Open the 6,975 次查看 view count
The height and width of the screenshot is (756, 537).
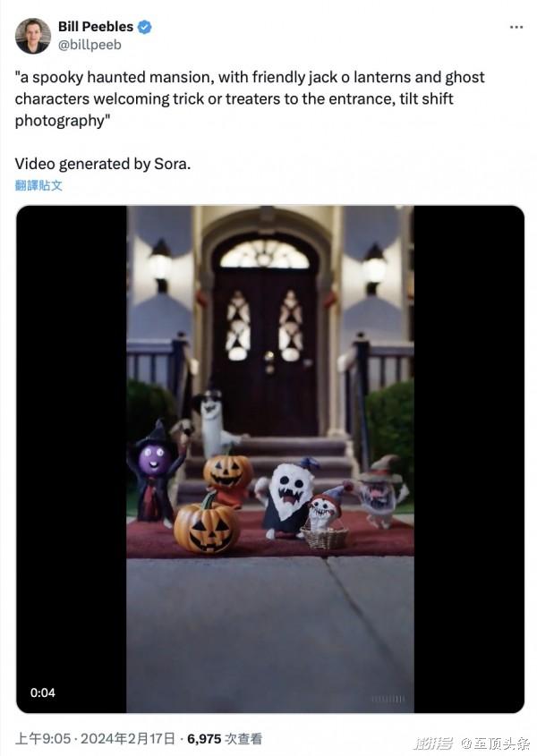pyautogui.click(x=225, y=739)
